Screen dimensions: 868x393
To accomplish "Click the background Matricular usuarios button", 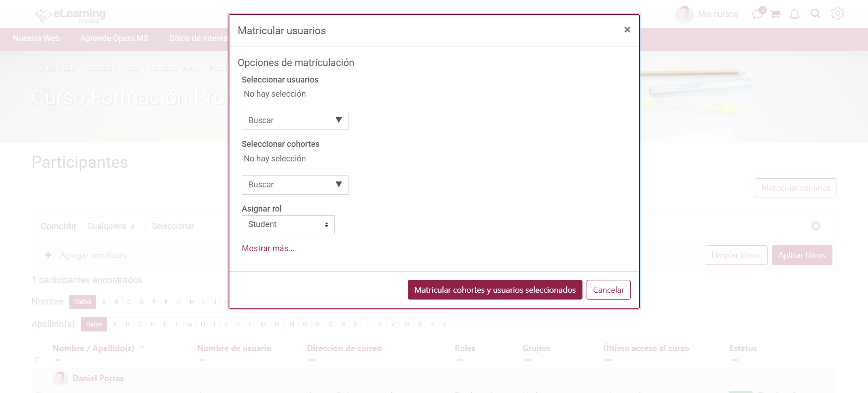I will click(x=795, y=188).
